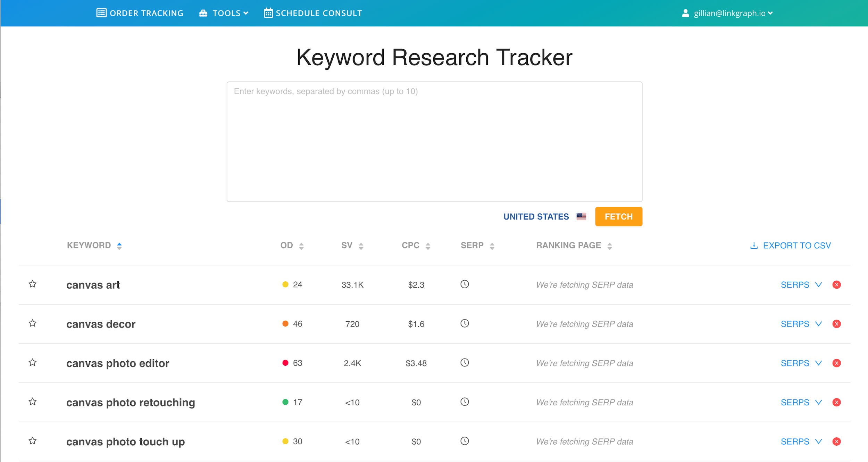The height and width of the screenshot is (462, 868).
Task: Click SERP clock icon for canvas photo editor
Action: click(x=465, y=363)
